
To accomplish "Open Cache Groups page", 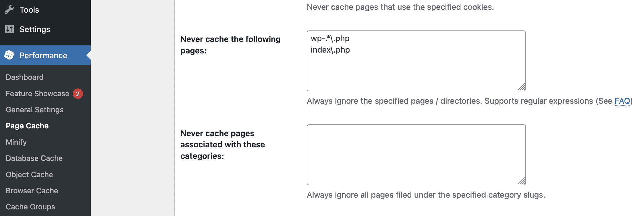I will tap(30, 207).
